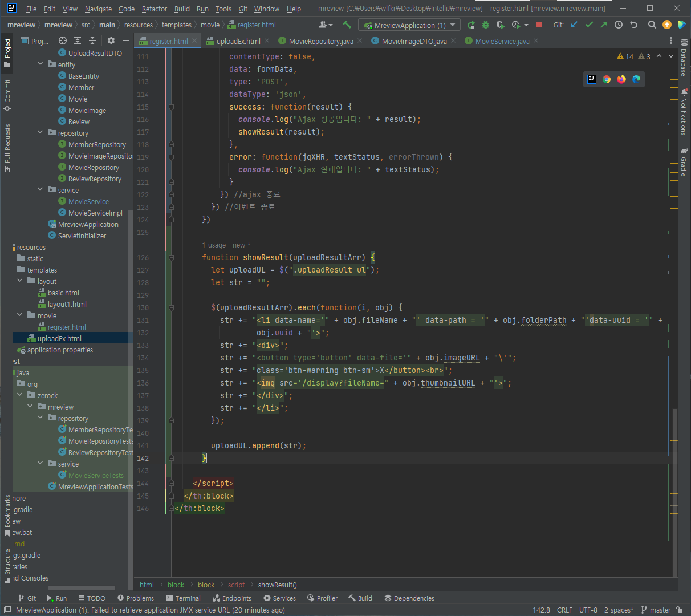Open Search Everywhere with the magnifier icon

[x=652, y=25]
